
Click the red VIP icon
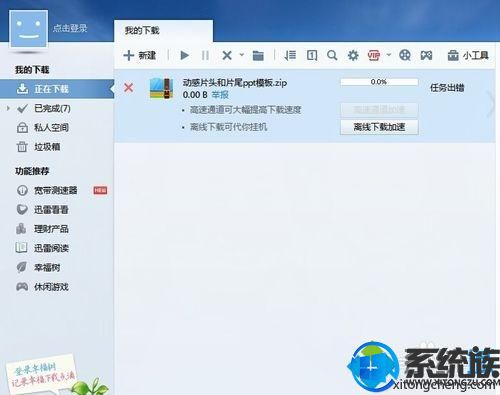(374, 55)
